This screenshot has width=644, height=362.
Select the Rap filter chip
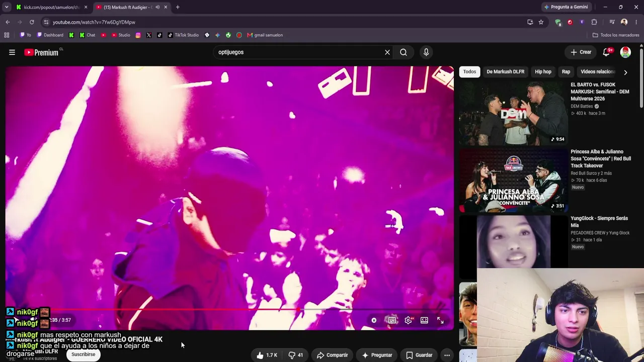(566, 72)
